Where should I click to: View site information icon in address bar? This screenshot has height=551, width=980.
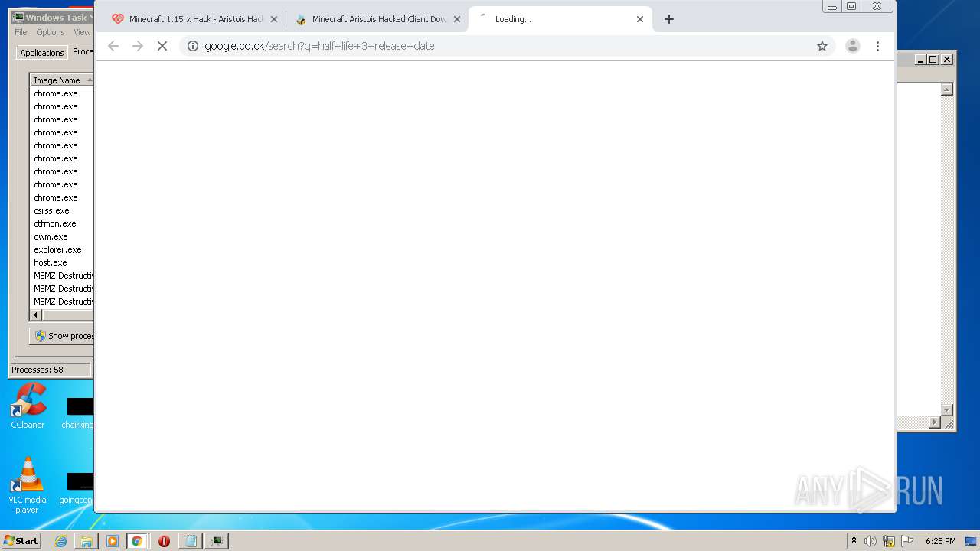coord(193,46)
